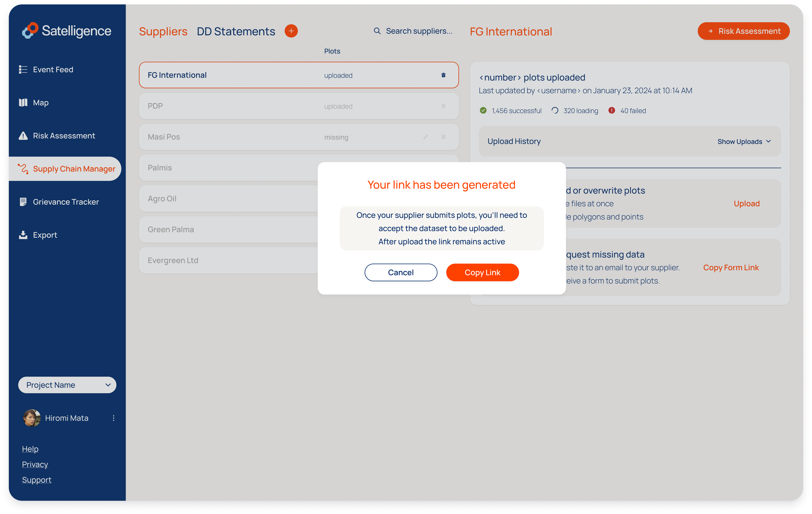Click Hiromi Mata profile avatar
The width and height of the screenshot is (812, 514).
coord(32,418)
